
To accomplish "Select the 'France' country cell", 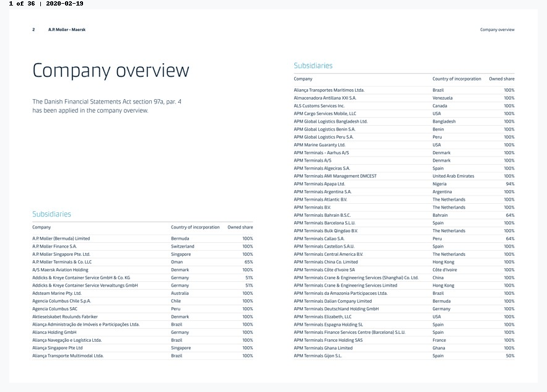I will (x=439, y=340).
